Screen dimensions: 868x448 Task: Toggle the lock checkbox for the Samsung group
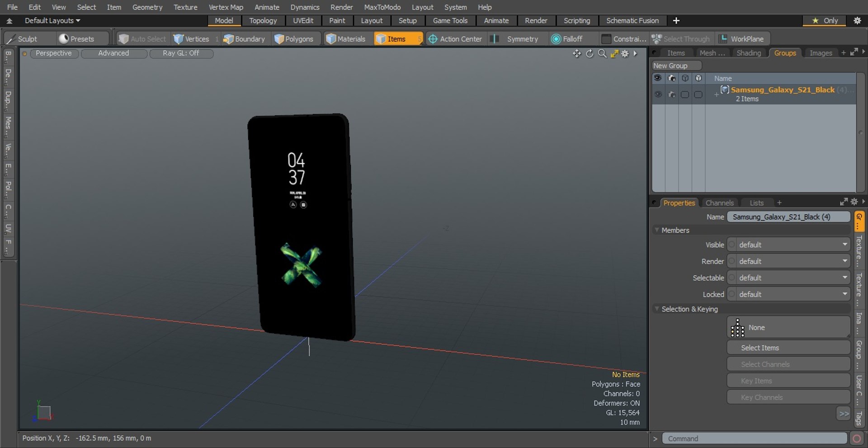pos(698,94)
